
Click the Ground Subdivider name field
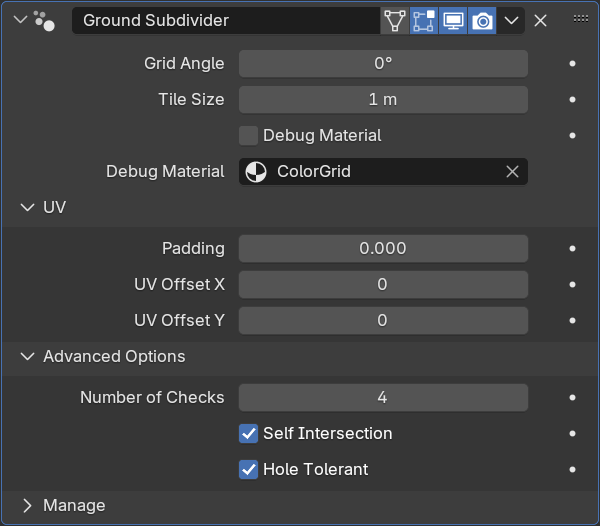[226, 21]
